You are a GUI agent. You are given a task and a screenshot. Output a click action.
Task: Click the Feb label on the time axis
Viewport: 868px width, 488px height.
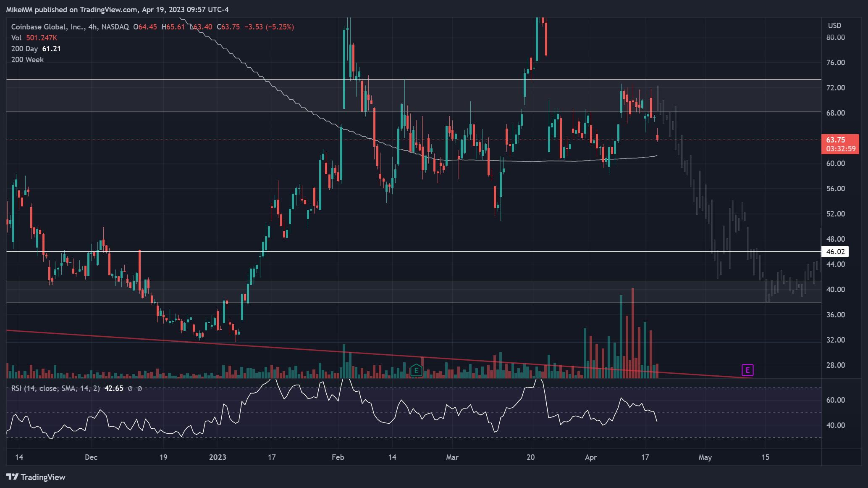pyautogui.click(x=338, y=457)
